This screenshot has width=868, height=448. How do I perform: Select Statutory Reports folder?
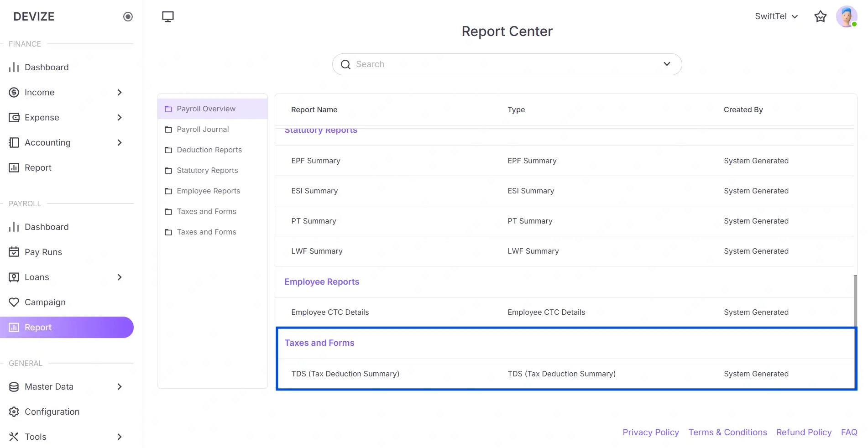pos(213,171)
